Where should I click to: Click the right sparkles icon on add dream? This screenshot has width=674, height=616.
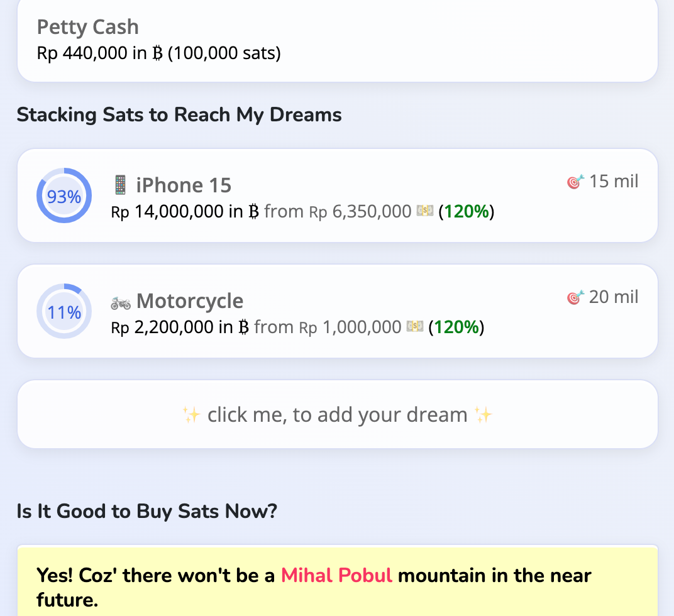483,415
